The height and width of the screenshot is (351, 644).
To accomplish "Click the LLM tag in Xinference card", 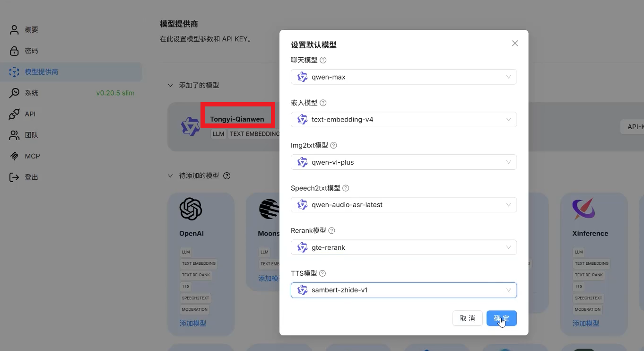I will point(579,252).
